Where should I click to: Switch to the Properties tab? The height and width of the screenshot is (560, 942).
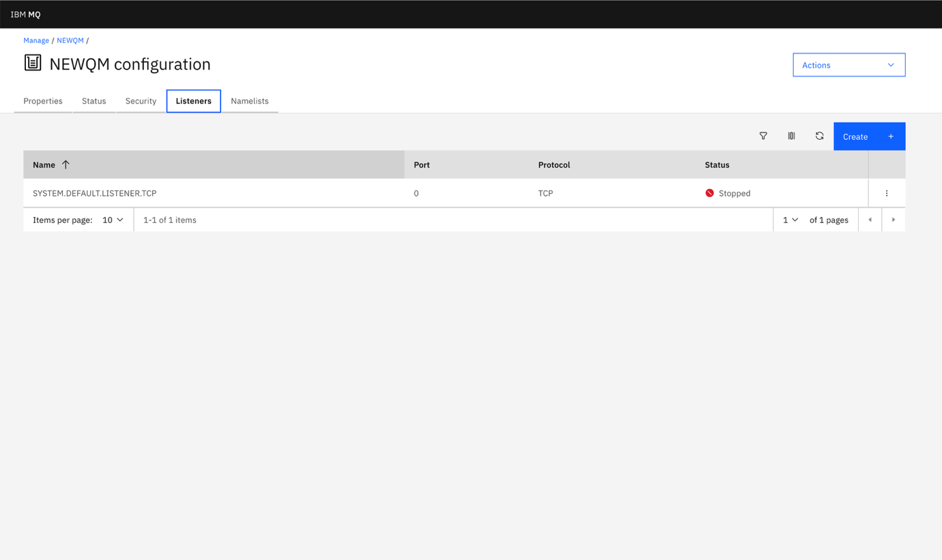click(43, 101)
